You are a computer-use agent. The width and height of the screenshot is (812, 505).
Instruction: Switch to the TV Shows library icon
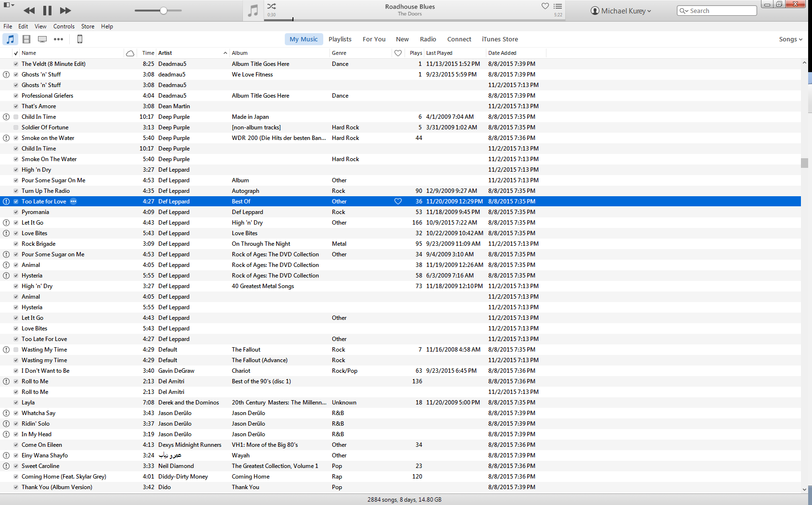click(x=42, y=39)
